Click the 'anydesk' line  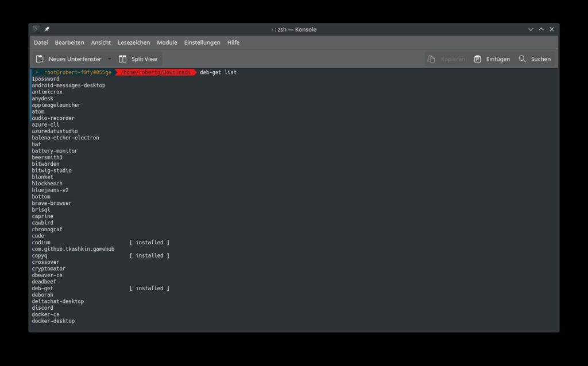[42, 99]
